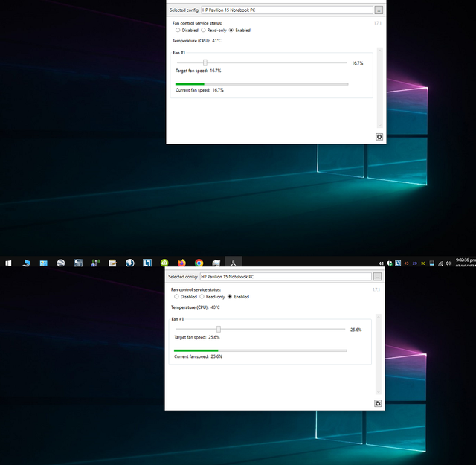The height and width of the screenshot is (465, 476).
Task: Click Selected config field in lower window
Action: 286,276
